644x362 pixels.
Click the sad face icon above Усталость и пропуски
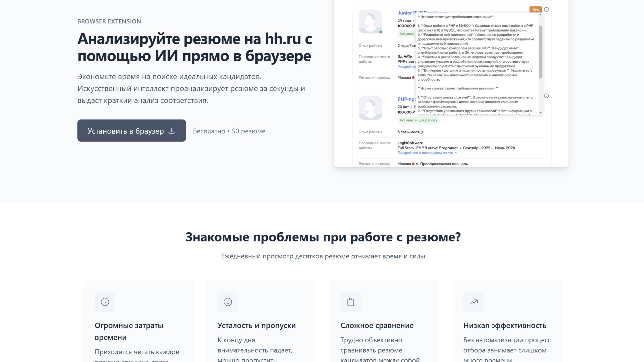[x=227, y=302]
